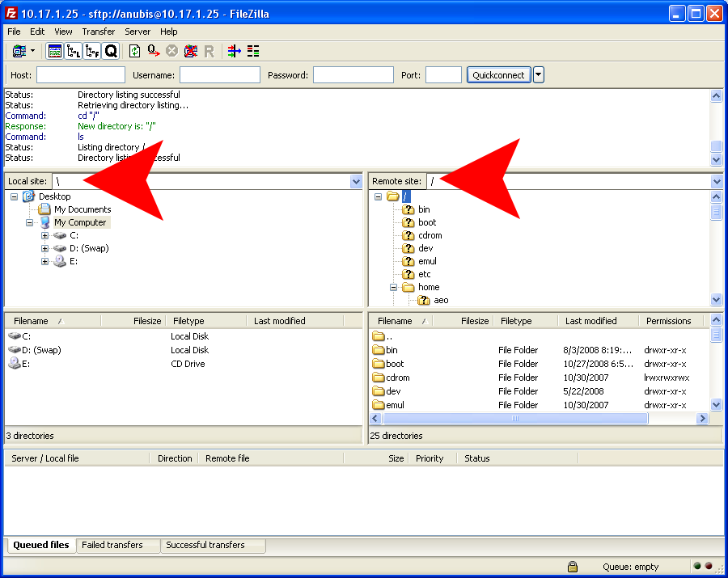Open the Help menu

(x=168, y=32)
